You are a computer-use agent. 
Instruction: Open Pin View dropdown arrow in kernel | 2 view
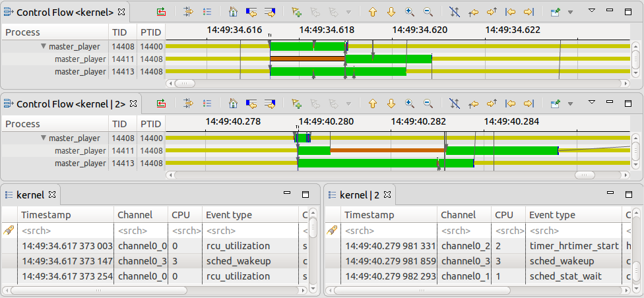tap(570, 104)
